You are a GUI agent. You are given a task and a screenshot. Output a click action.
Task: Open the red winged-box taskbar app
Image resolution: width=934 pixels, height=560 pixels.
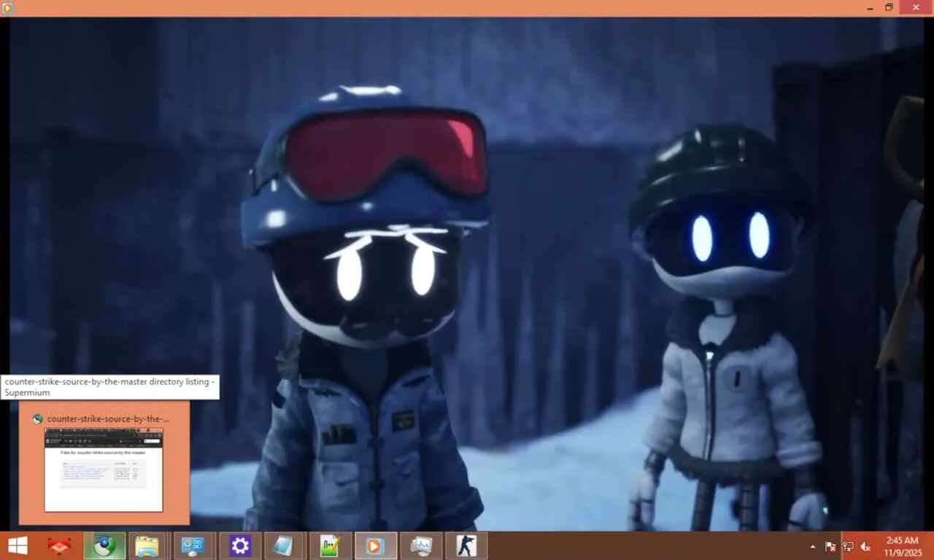point(59,545)
